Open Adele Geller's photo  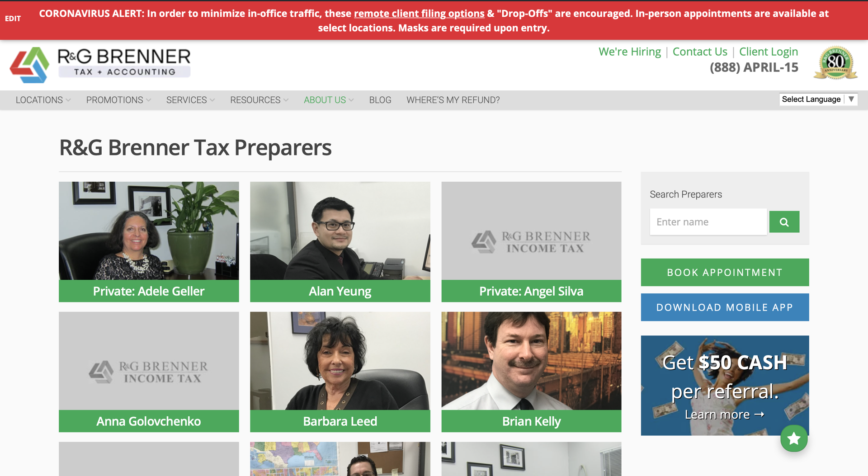pyautogui.click(x=149, y=231)
